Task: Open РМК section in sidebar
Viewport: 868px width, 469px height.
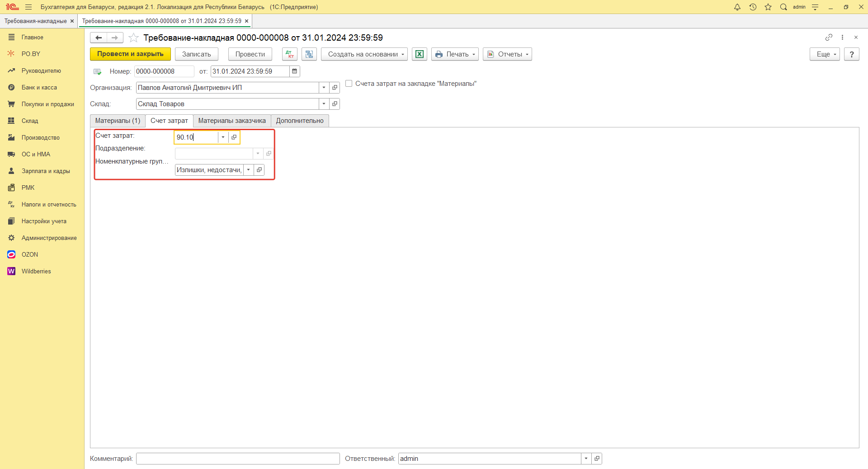Action: point(28,188)
